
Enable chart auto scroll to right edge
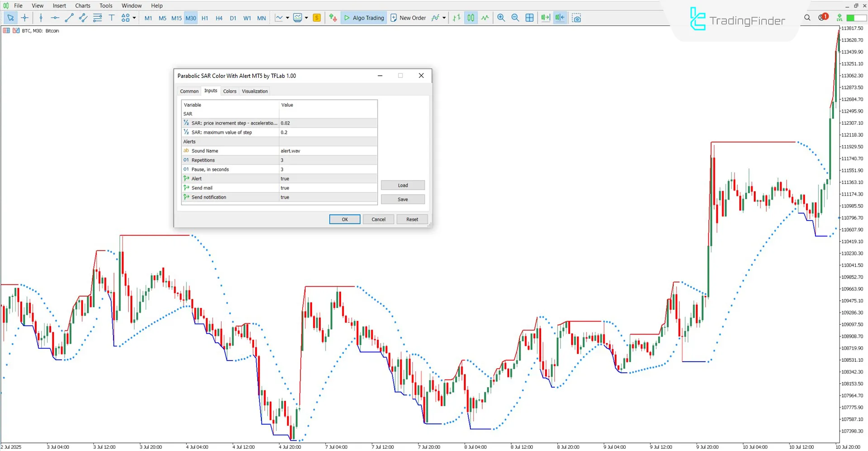545,18
